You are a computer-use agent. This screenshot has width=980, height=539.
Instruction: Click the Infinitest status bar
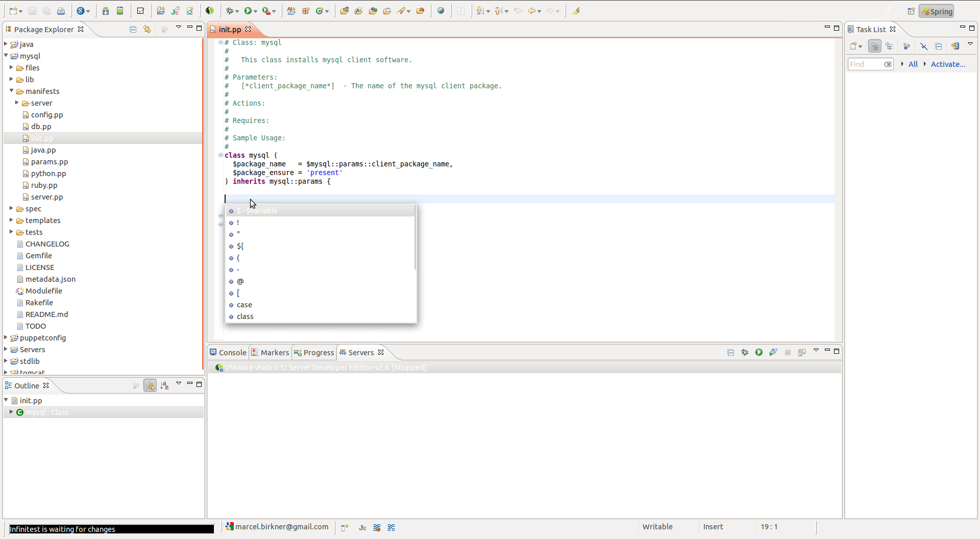coord(111,529)
